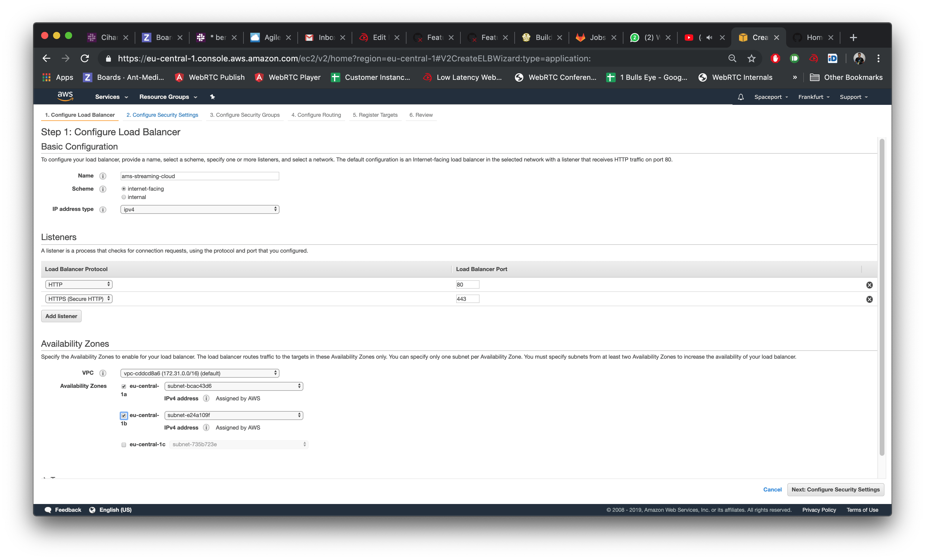Expand the Resource Groups menu
The width and height of the screenshot is (925, 560).
(x=168, y=97)
